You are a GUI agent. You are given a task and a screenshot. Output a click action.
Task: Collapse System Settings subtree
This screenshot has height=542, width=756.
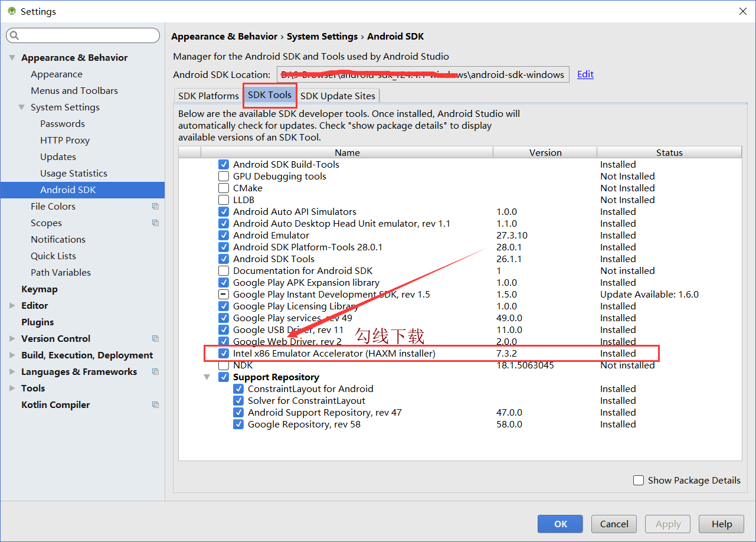21,107
